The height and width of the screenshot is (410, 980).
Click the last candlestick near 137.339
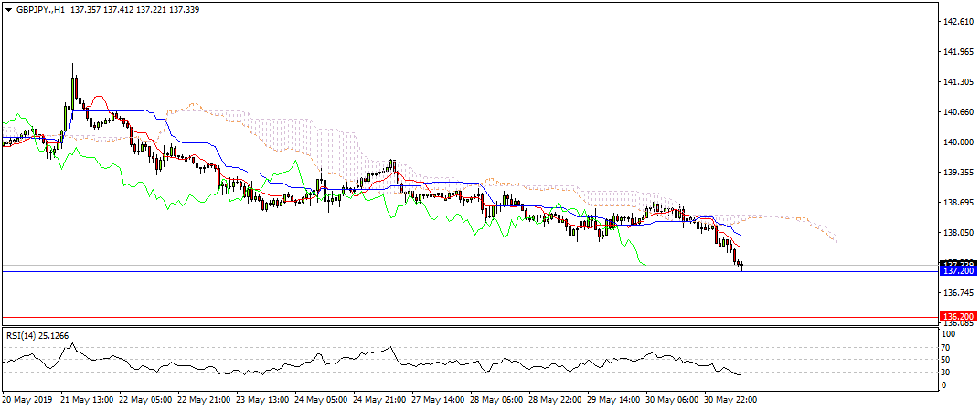click(x=742, y=266)
